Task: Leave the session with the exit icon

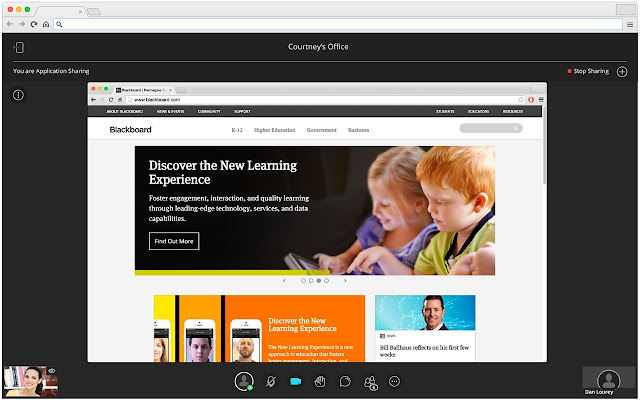Action: [19, 47]
